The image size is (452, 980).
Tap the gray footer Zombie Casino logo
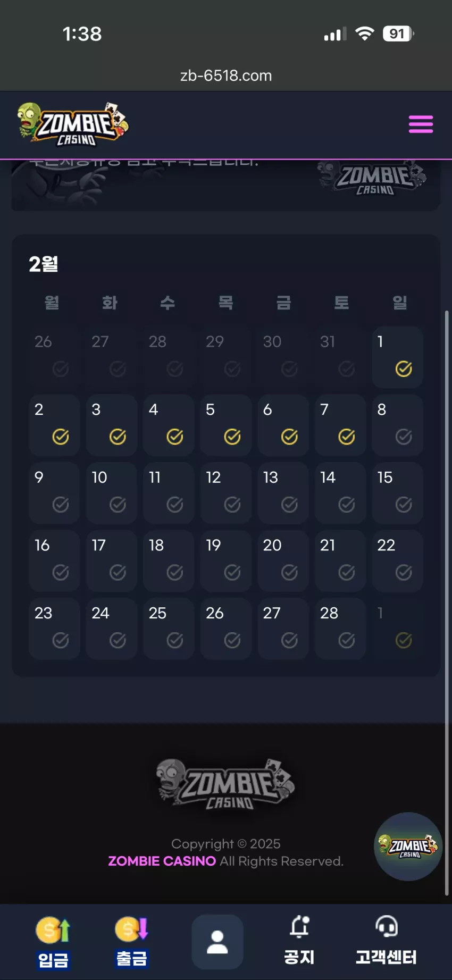point(225,784)
